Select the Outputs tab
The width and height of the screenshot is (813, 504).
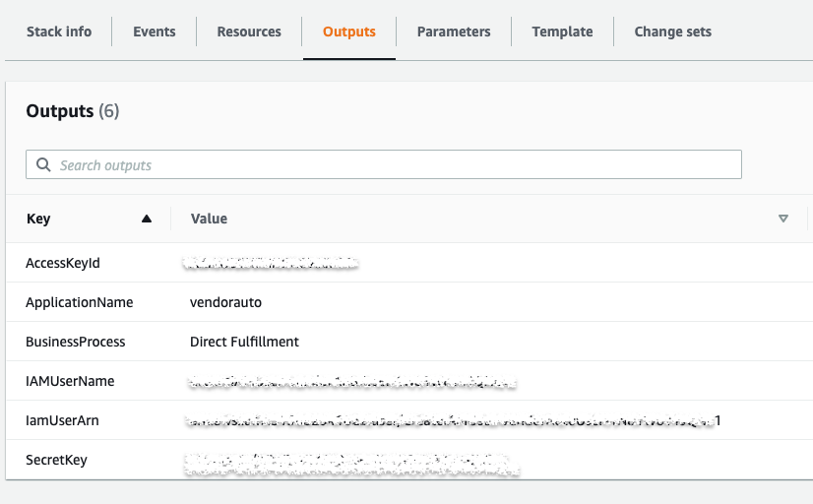tap(349, 31)
